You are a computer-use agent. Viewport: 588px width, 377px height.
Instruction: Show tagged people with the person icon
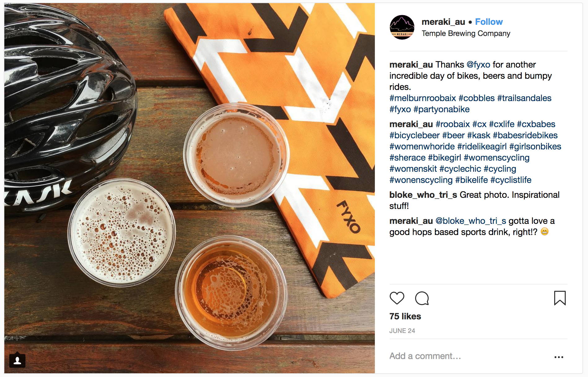click(x=17, y=360)
